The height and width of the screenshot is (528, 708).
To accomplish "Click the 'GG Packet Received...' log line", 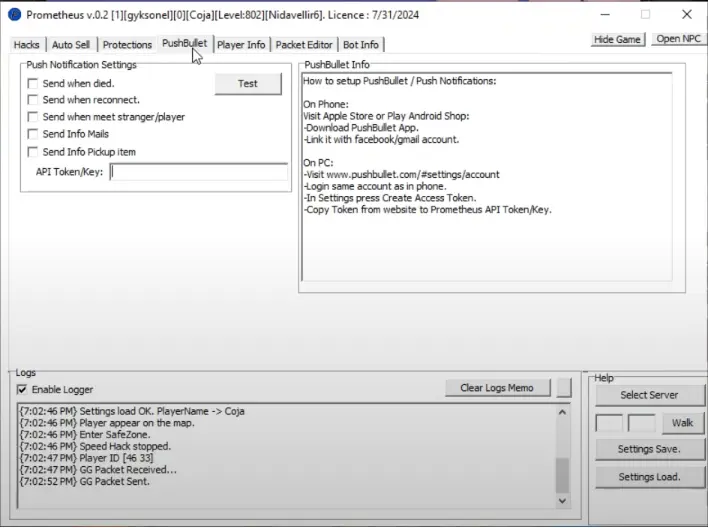I will click(98, 470).
